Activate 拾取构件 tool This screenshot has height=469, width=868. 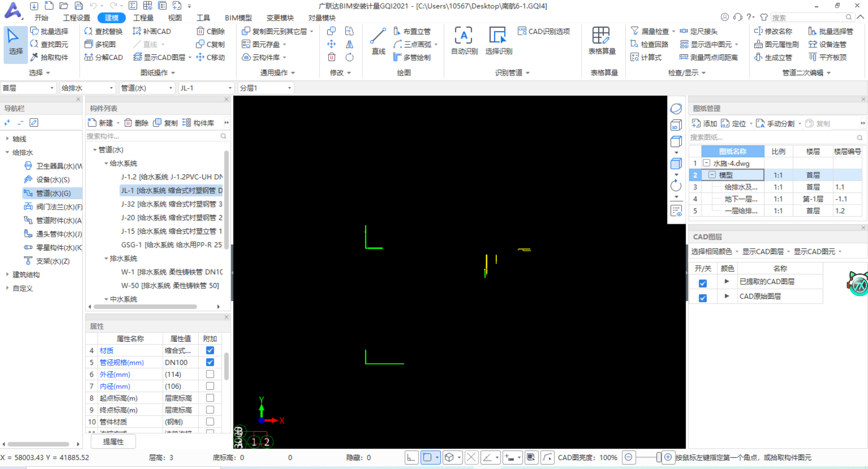click(x=49, y=57)
